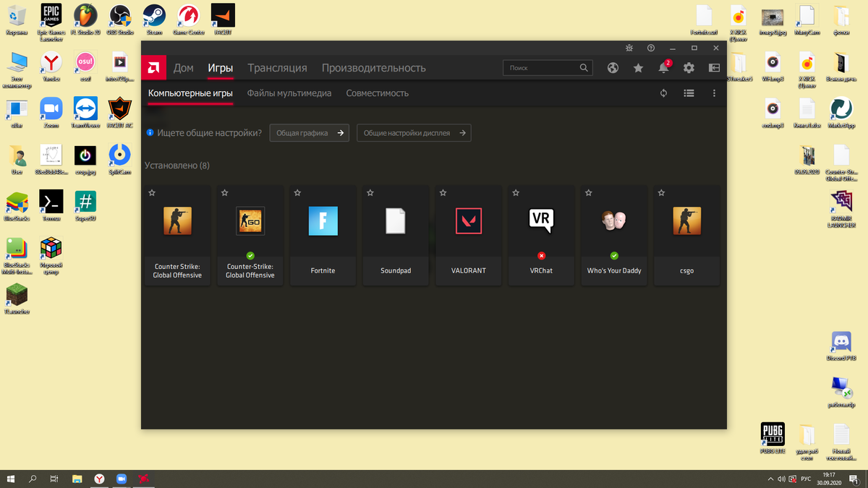868x488 pixels.
Task: Select osu! desktop icon
Action: [x=85, y=67]
